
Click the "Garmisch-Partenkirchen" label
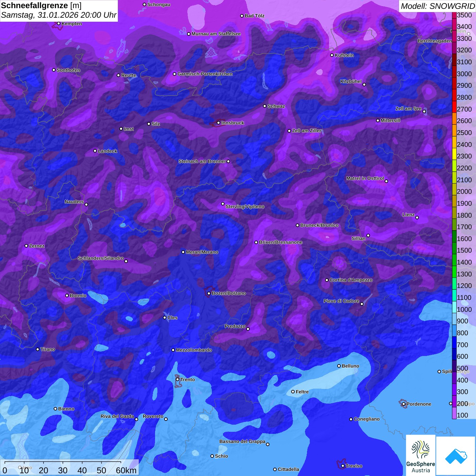click(x=205, y=74)
